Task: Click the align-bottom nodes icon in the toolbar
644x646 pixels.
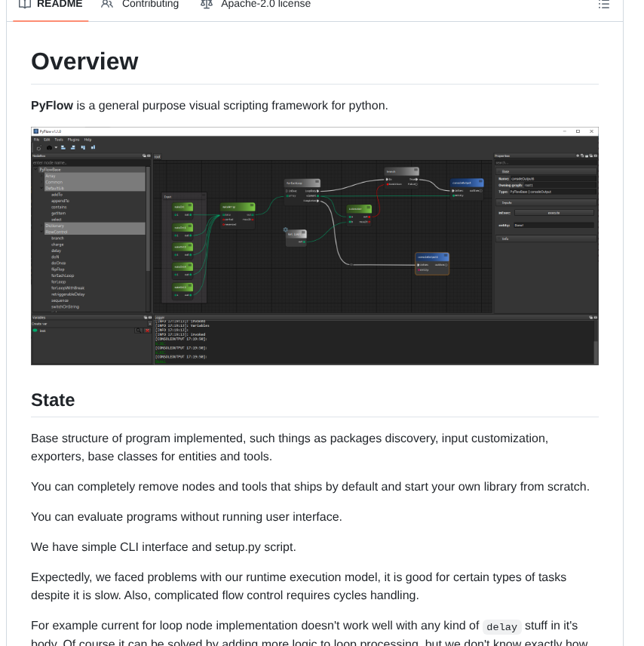Action: 93,148
